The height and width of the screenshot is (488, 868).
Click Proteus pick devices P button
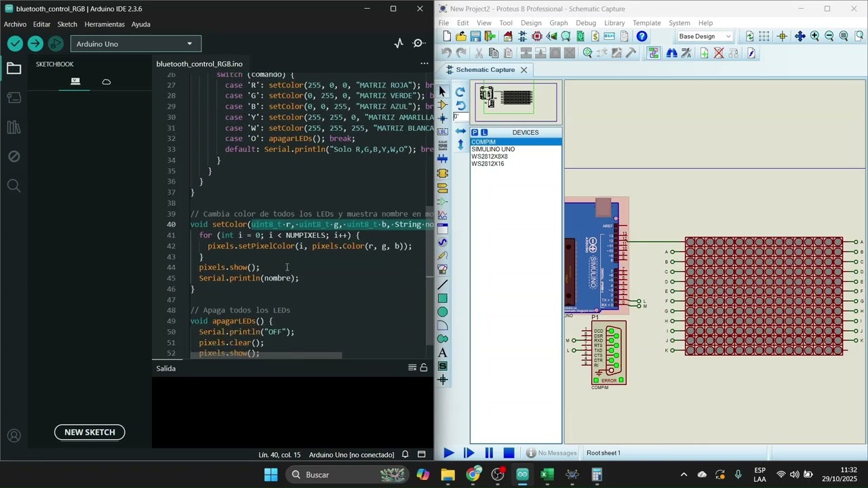(475, 132)
